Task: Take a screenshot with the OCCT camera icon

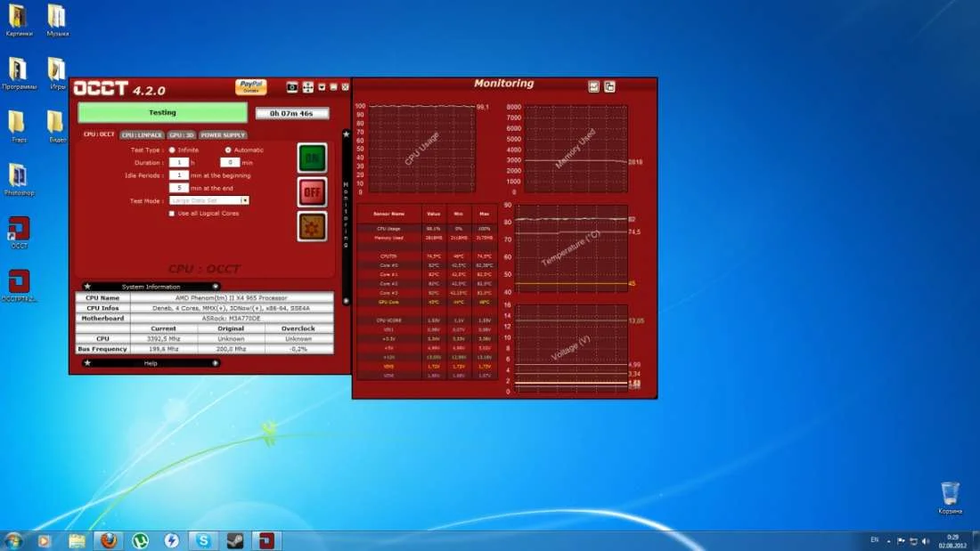Action: [x=292, y=87]
